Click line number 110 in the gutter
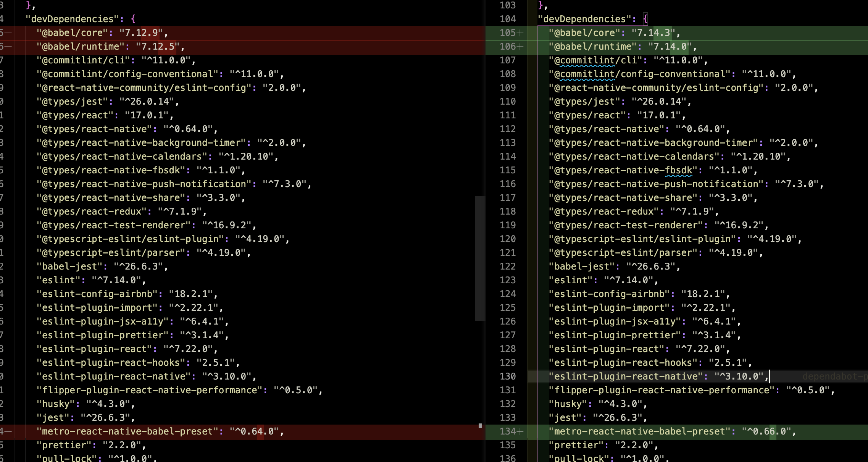The width and height of the screenshot is (868, 462). [508, 102]
